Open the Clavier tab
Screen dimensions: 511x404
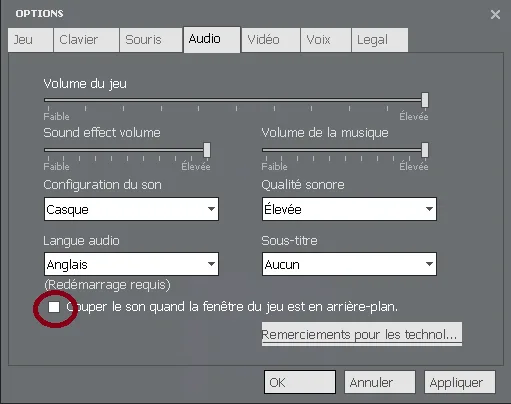pos(86,40)
